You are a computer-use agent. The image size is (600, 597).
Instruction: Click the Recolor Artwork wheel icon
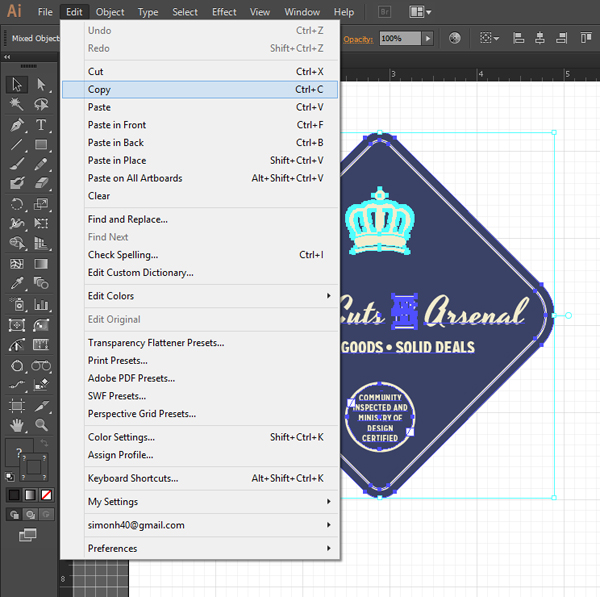pos(455,38)
